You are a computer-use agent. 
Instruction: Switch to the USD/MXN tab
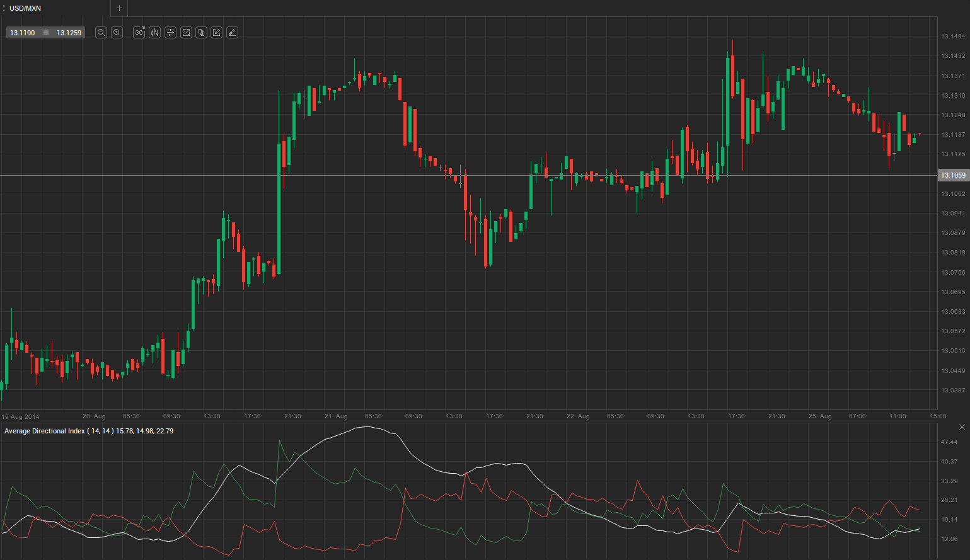click(x=25, y=8)
